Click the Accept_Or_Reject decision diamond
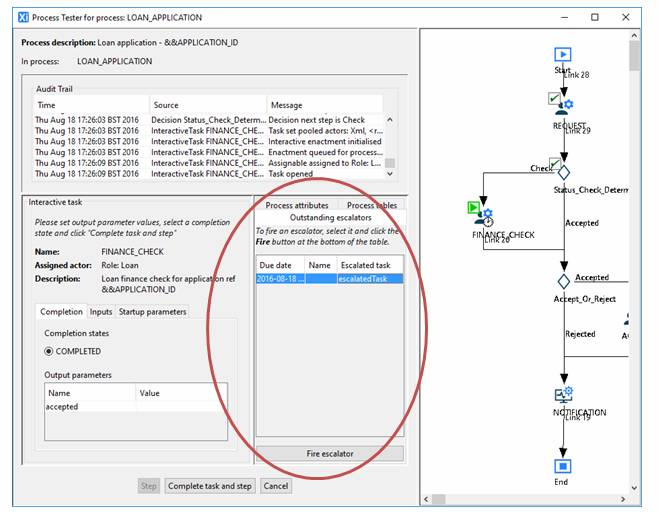This screenshot has height=512, width=659. [x=563, y=281]
